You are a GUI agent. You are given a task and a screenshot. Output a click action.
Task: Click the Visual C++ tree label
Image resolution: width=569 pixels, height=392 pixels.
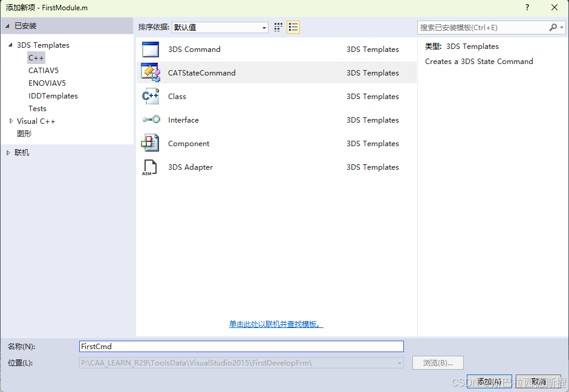tap(36, 121)
